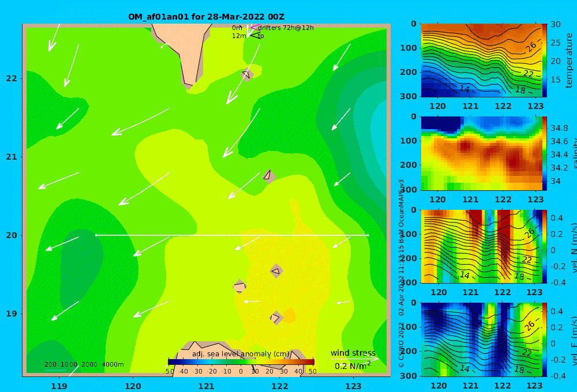Viewport: 577px width, 392px height.
Task: Click the '15' tick on temperature colorbar
Action: click(556, 80)
